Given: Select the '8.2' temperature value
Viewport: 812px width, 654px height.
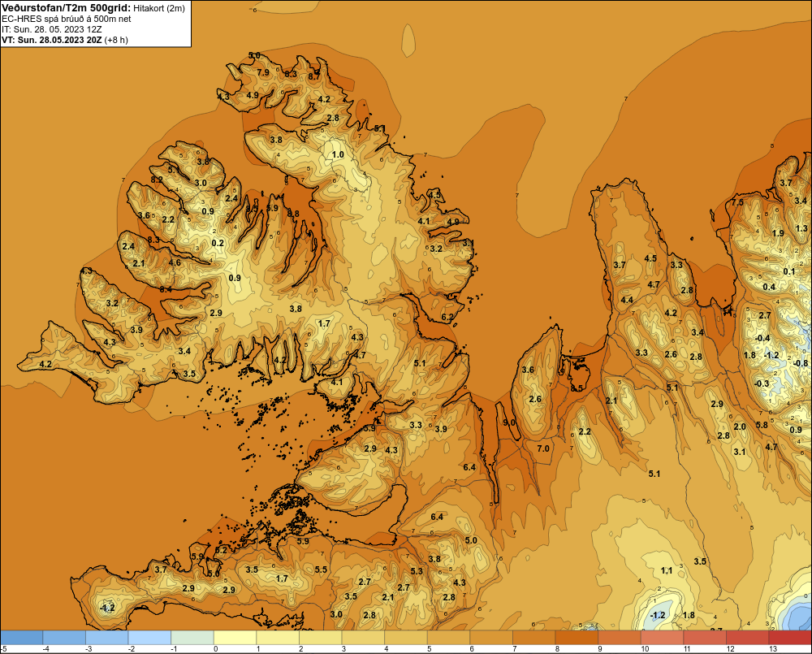Looking at the screenshot, I should pos(157,180).
